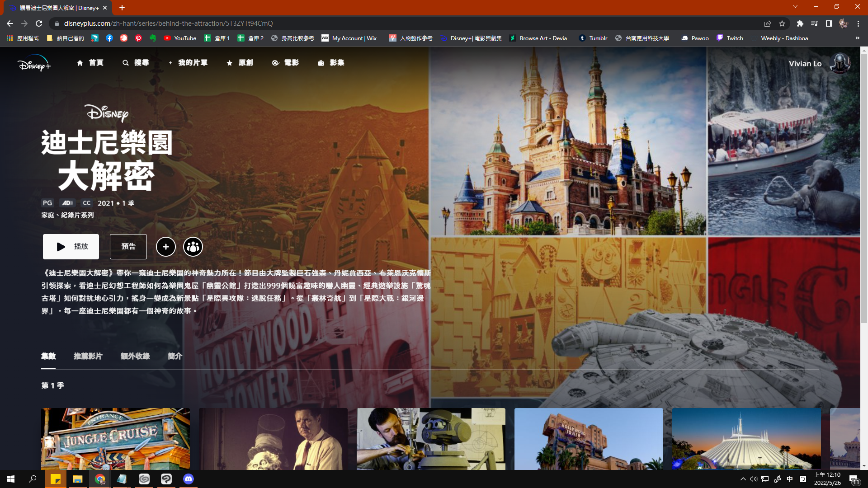The image size is (868, 488).
Task: Open Pawoo bookmark
Action: (695, 38)
